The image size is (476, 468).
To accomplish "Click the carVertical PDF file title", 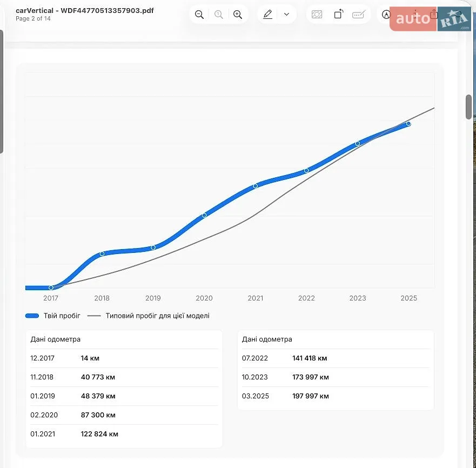I will 85,10.
